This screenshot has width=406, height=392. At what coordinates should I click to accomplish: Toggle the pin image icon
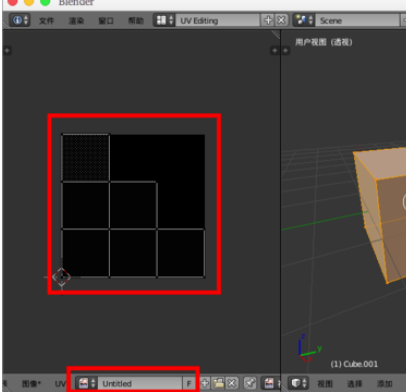tap(250, 383)
